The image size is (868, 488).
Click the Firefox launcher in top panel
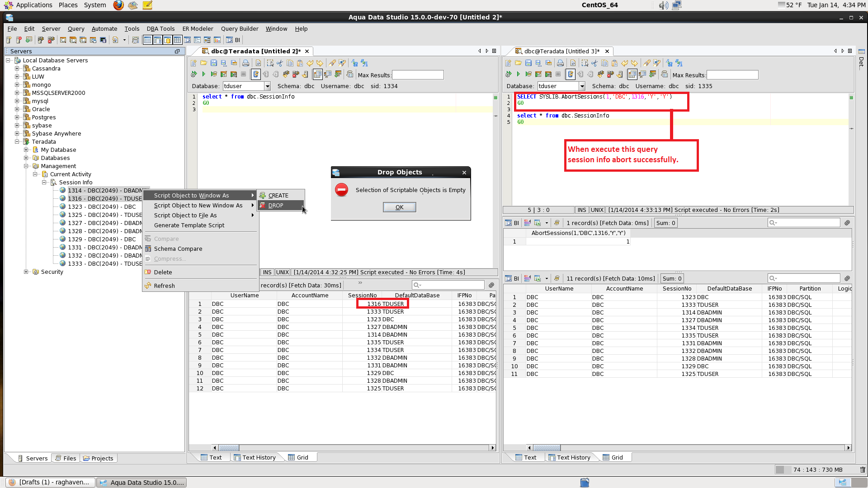[x=118, y=5]
